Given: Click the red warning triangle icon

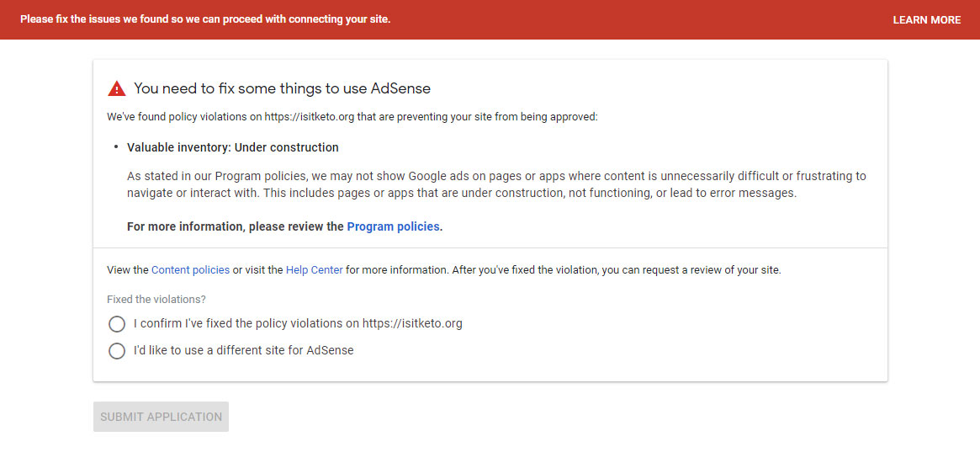Looking at the screenshot, I should coord(117,89).
